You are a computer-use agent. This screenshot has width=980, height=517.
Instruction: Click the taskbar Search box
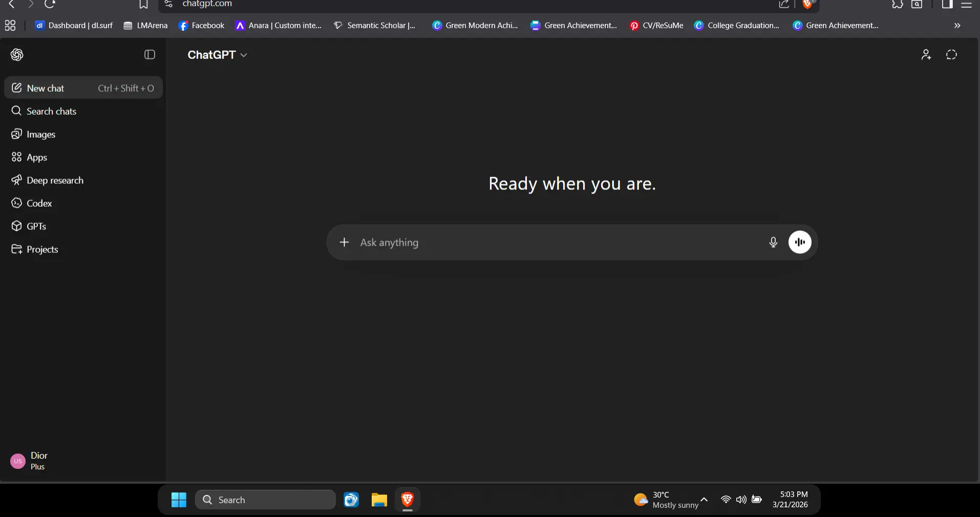(265, 500)
